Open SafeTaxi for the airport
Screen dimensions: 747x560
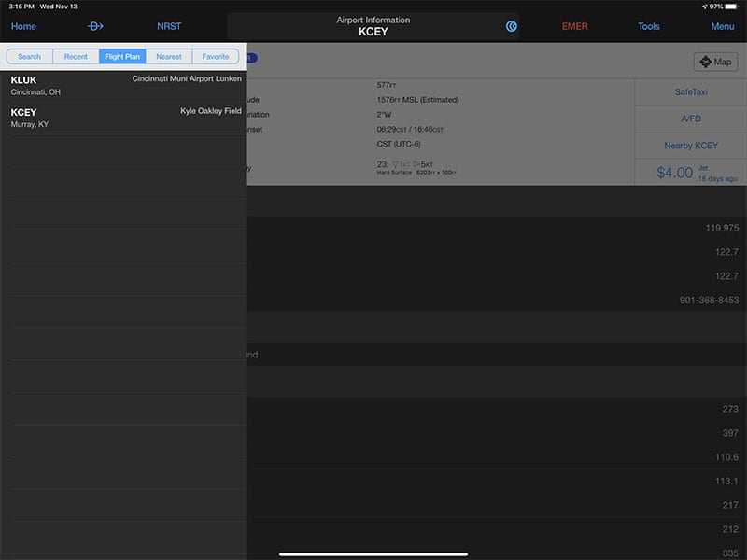tap(691, 91)
